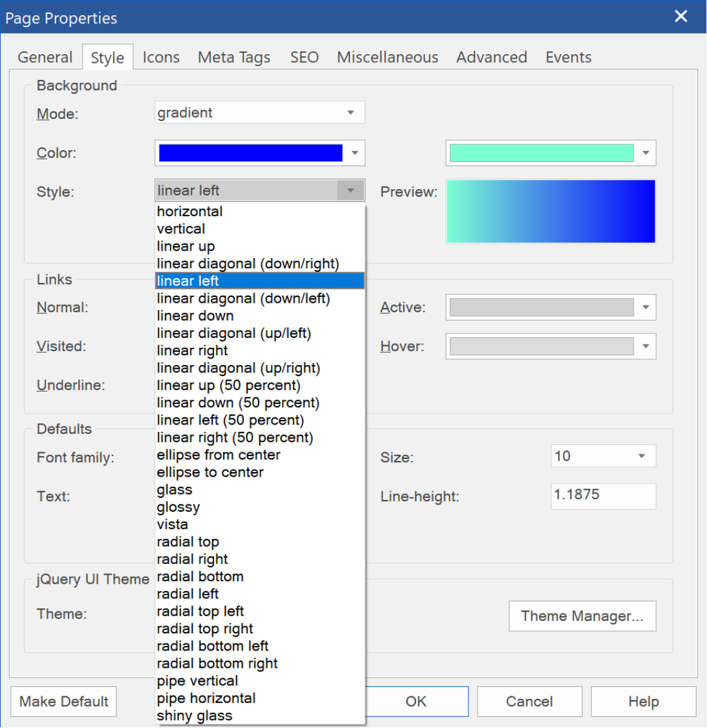The image size is (707, 728).
Task: Click the aqua gradient color swatch
Action: point(542,153)
